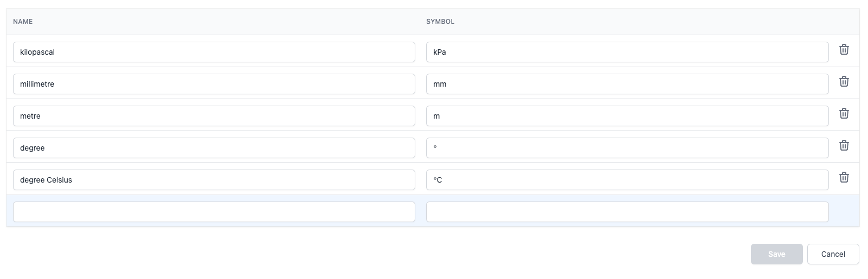Viewport: 868px width, 279px height.
Task: Edit the degree Celsius name field
Action: coord(214,180)
